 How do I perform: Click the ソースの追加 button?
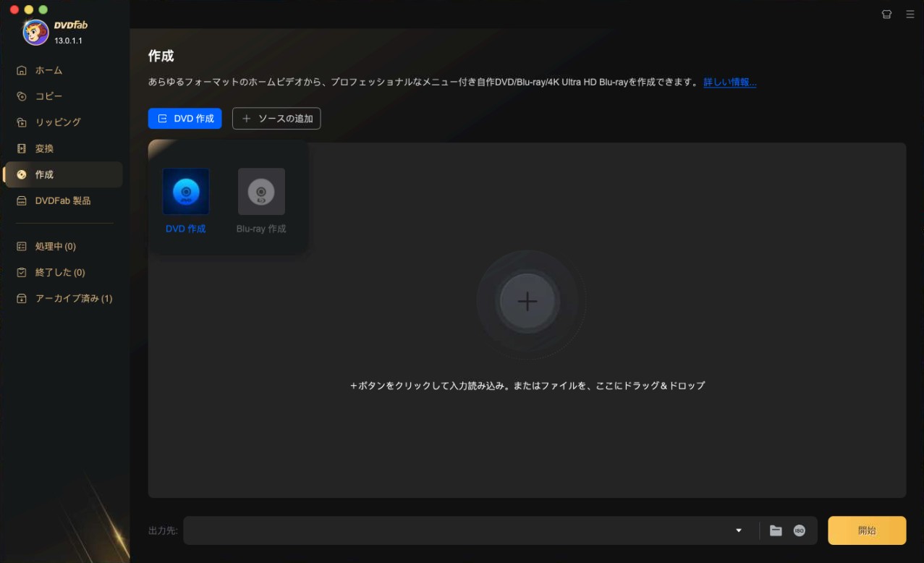click(276, 119)
